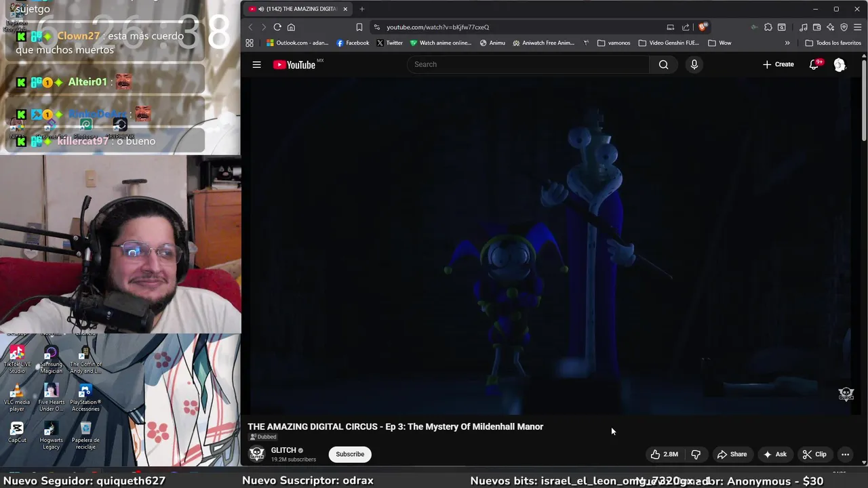
Task: Open GLITCH channel name link
Action: coord(283,450)
